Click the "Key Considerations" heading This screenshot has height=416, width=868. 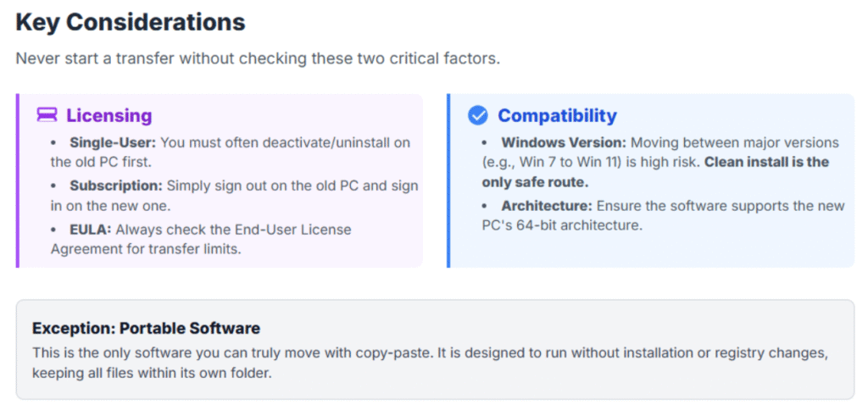[x=131, y=22]
